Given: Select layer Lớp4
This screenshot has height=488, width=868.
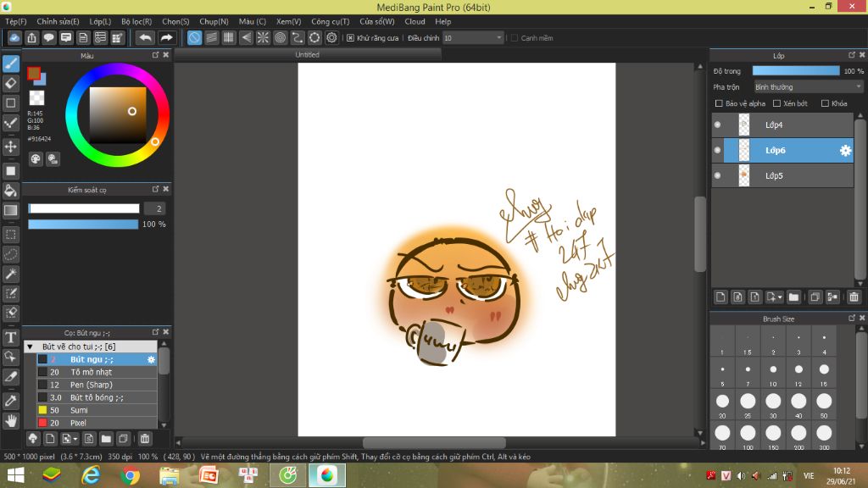Looking at the screenshot, I should click(x=782, y=125).
